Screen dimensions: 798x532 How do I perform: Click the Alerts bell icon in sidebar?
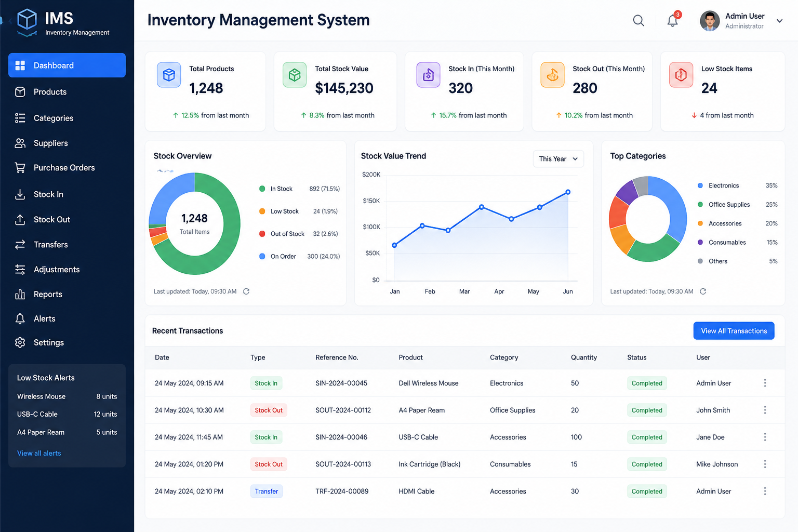point(20,319)
